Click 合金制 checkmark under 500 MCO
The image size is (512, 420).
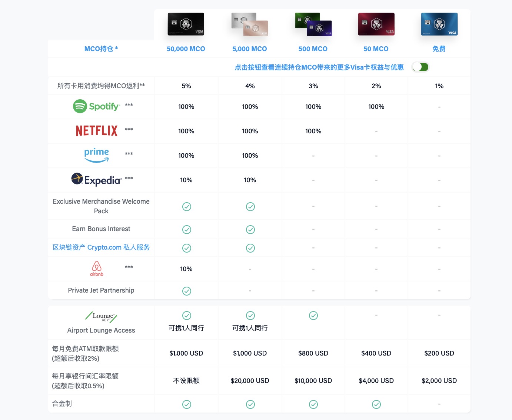(x=313, y=404)
